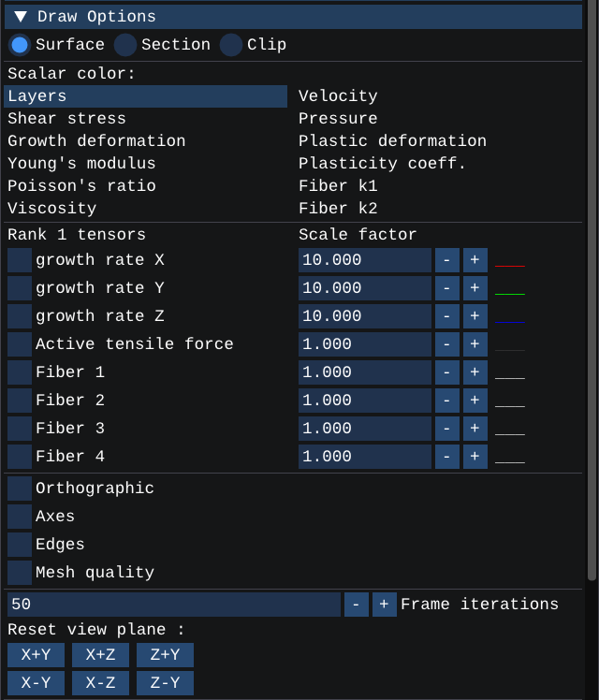Increase Fiber 1 scale factor
599x700 pixels.
click(x=475, y=372)
